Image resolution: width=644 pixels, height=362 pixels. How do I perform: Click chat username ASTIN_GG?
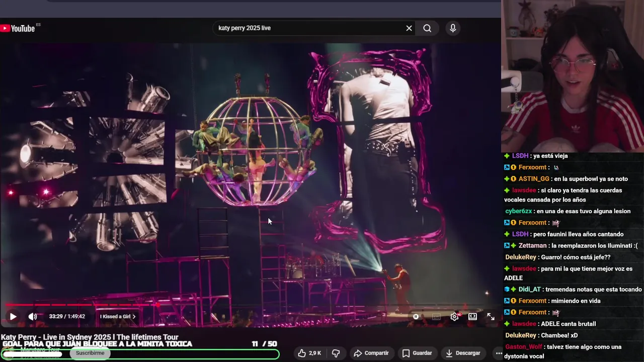point(534,179)
